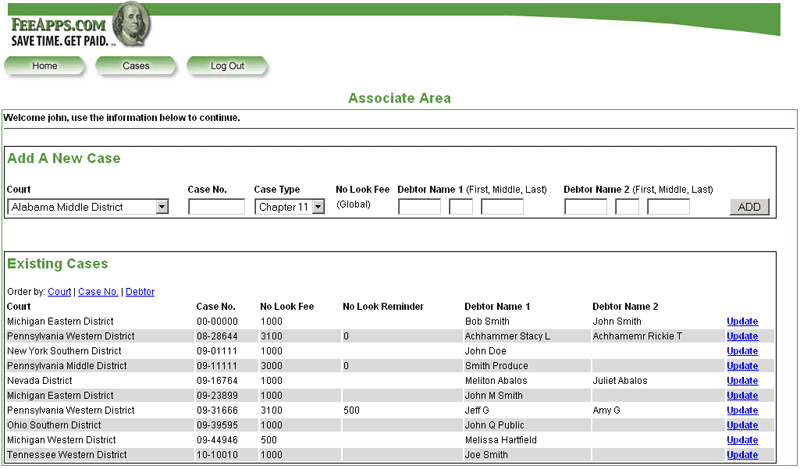Click Debtor Name 2 first name field
The width and height of the screenshot is (800, 469).
(x=586, y=207)
